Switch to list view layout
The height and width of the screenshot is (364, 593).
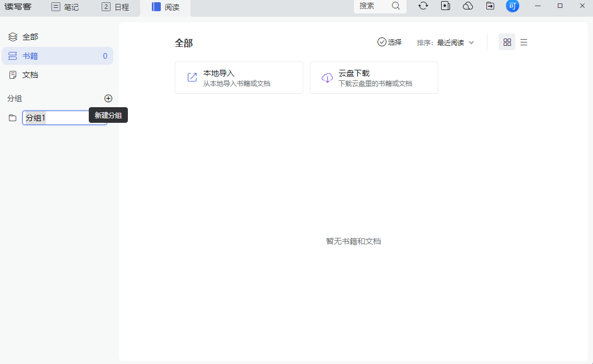[x=523, y=42]
